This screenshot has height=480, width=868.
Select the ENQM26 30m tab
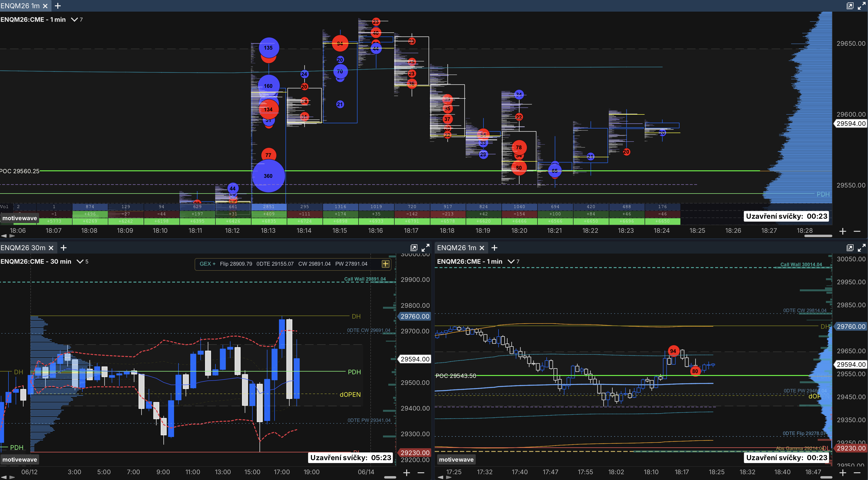23,248
